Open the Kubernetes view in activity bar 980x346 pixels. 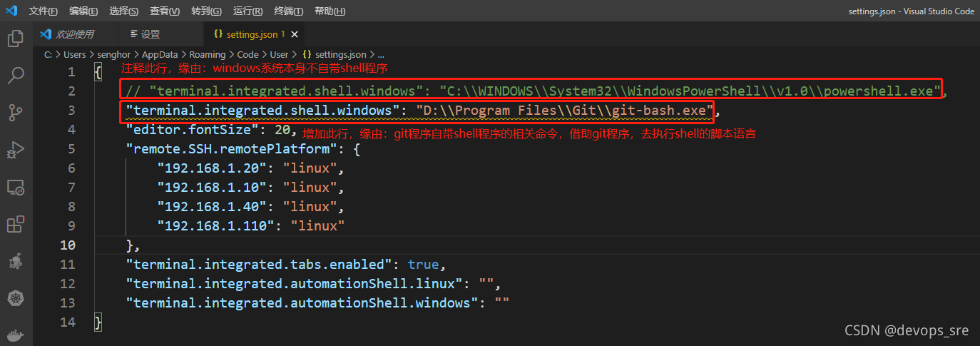[16, 299]
